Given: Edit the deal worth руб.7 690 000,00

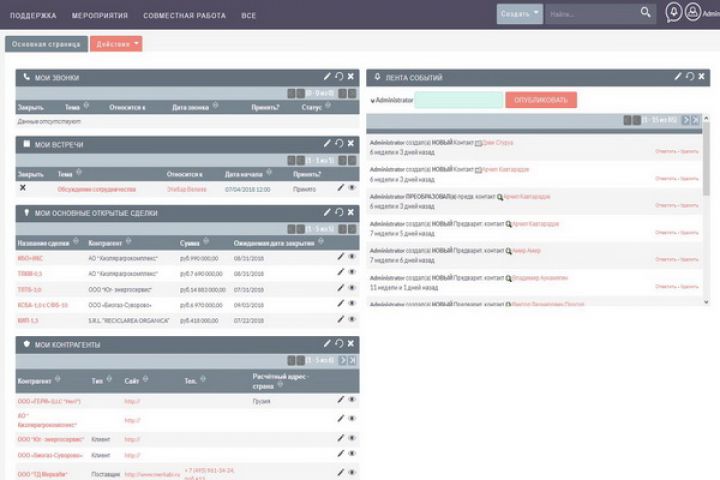Looking at the screenshot, I should 340,272.
